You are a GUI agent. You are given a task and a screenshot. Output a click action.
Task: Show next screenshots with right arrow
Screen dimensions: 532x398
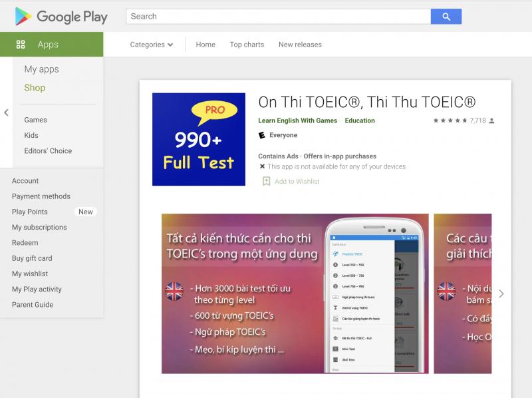(501, 294)
